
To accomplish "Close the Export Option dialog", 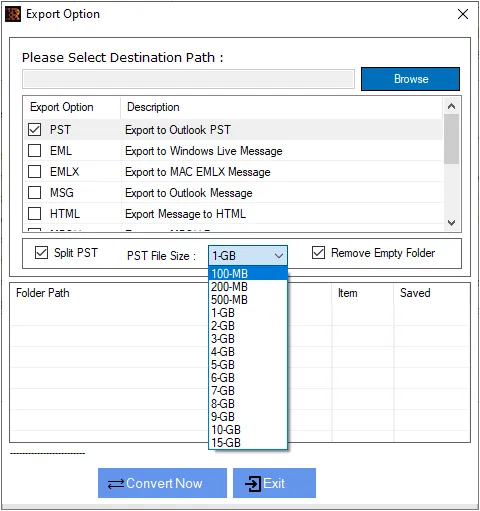I will (x=463, y=14).
